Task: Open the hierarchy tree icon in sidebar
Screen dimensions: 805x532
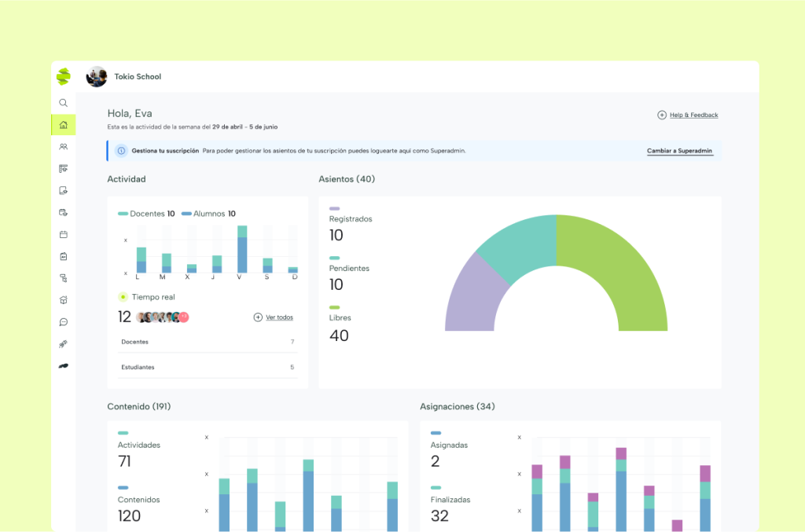Action: coord(64,278)
